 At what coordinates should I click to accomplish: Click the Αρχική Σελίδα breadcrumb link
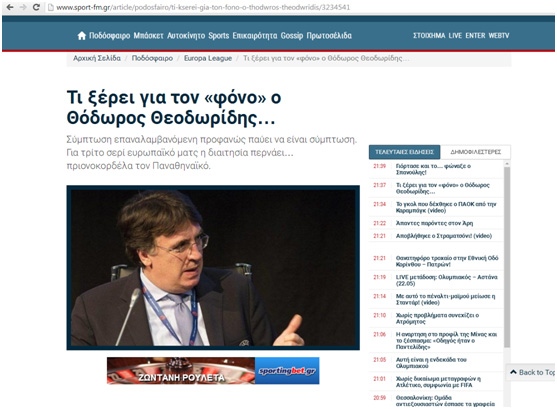97,58
